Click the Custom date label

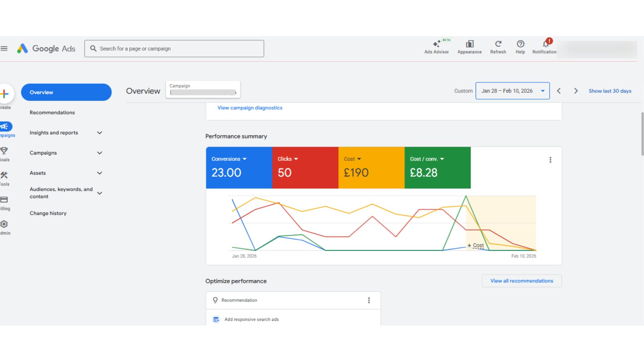[x=463, y=91]
